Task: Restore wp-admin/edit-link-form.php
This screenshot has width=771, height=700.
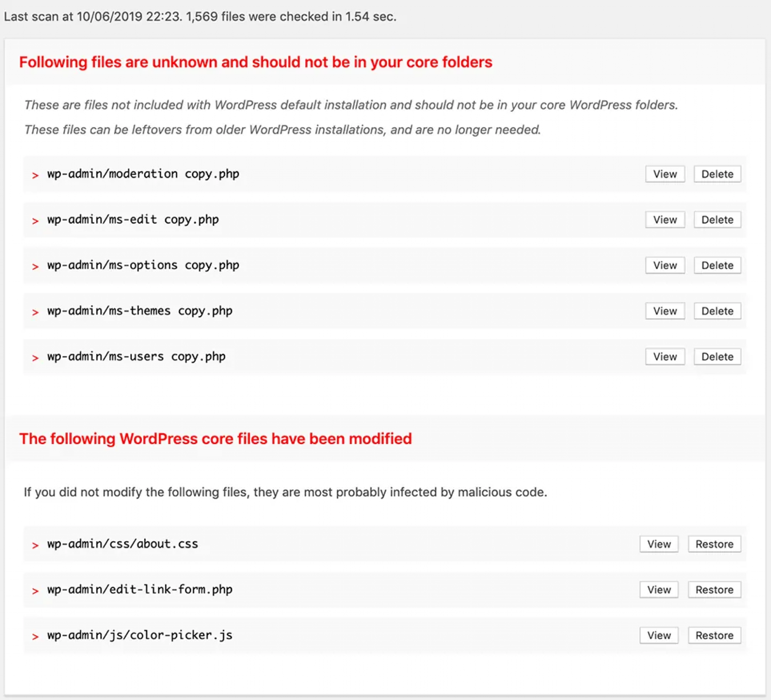Action: tap(714, 589)
